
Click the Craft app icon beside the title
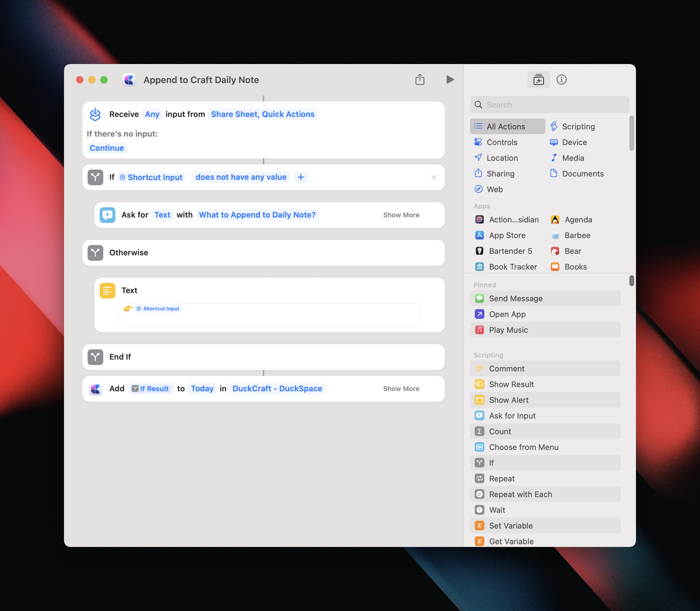coord(129,80)
